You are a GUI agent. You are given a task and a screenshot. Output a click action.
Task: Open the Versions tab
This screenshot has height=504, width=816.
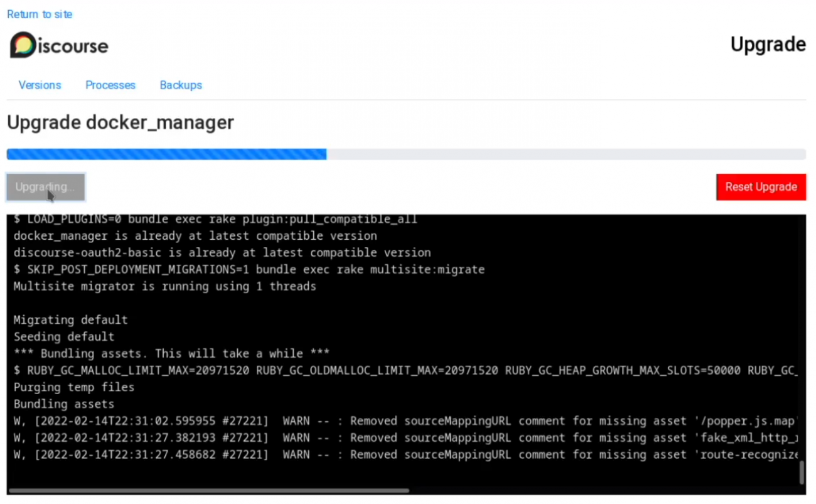click(x=40, y=85)
